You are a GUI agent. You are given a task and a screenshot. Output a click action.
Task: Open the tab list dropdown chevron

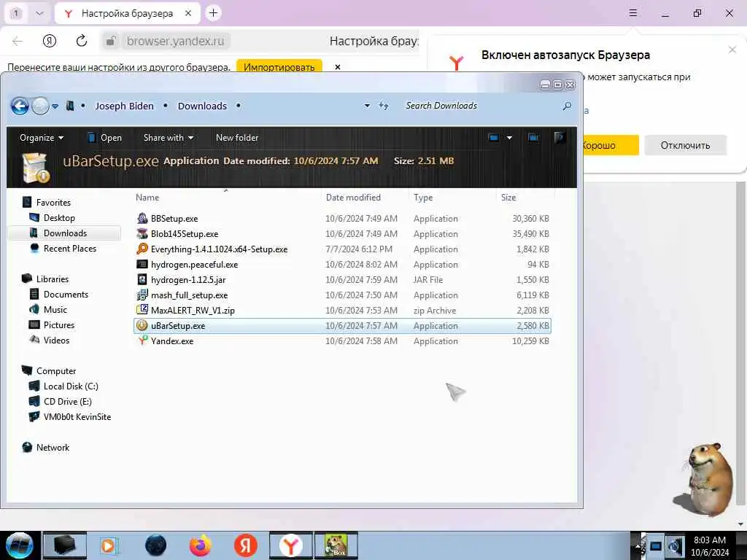tap(39, 13)
